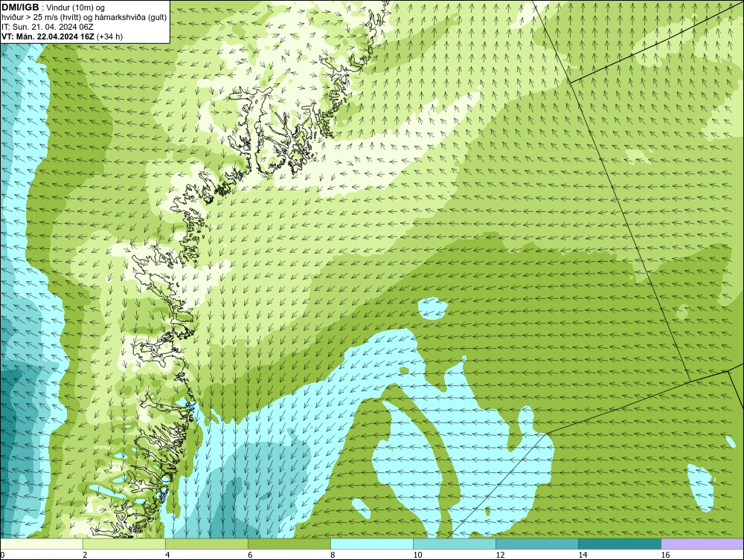This screenshot has width=744, height=560.
Task: Click the 8–10 m/s light cyan legend swatch
Action: coord(372,544)
